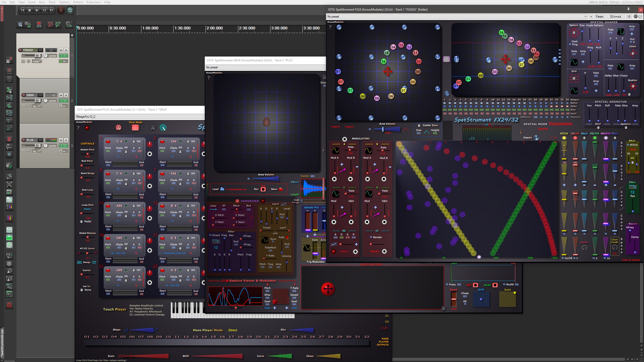This screenshot has height=362, width=644.
Task: Stop playback in the transport bar
Action: pos(30,10)
